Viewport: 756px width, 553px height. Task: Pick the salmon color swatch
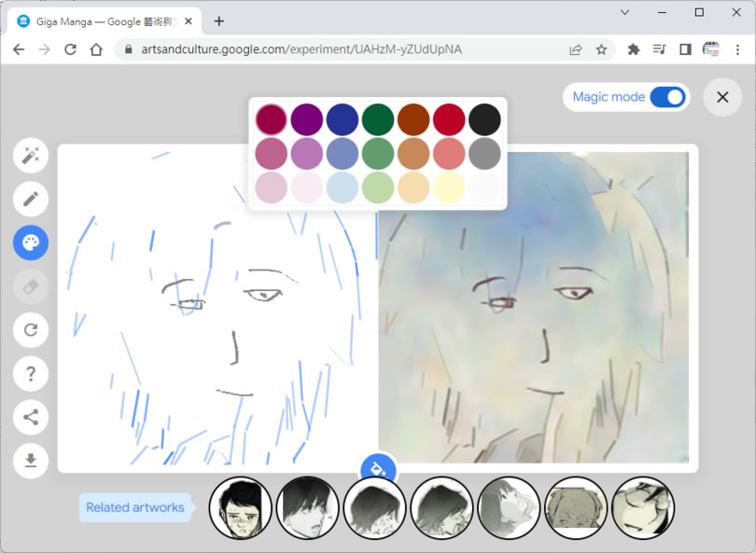tap(449, 153)
